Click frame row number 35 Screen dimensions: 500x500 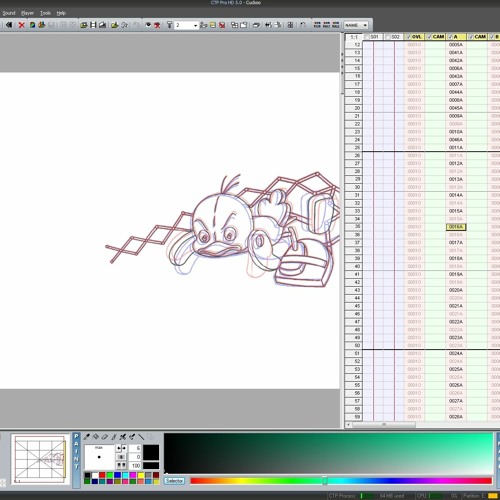354,227
